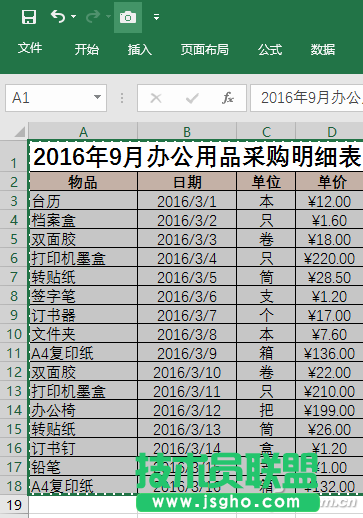Click the formula bar text field
363x518 pixels.
pyautogui.click(x=307, y=98)
